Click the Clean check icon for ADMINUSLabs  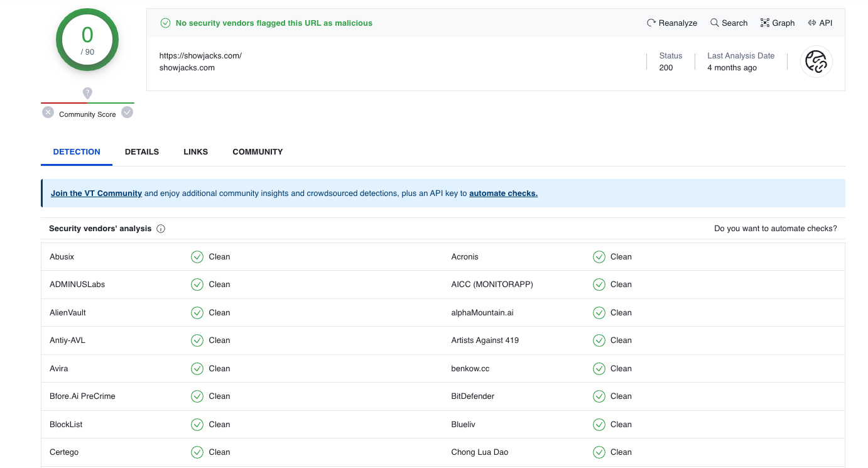[x=197, y=285]
